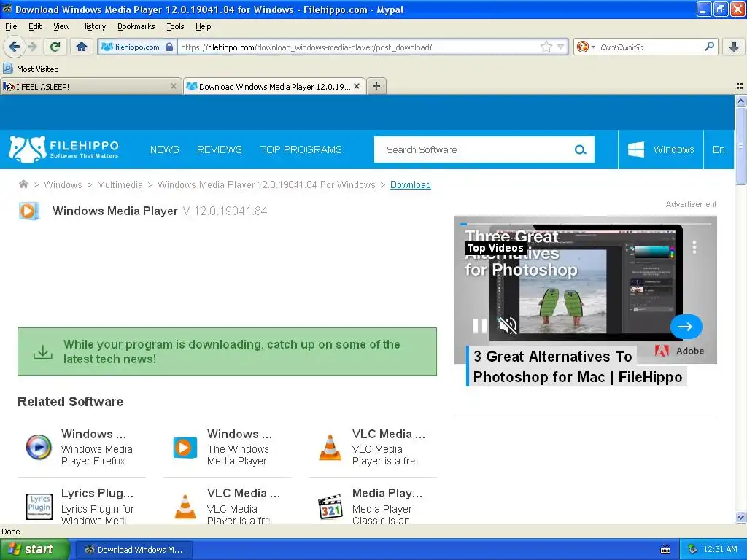The height and width of the screenshot is (560, 747).
Task: Open the Most Visited bookmarks folder
Action: (31, 69)
